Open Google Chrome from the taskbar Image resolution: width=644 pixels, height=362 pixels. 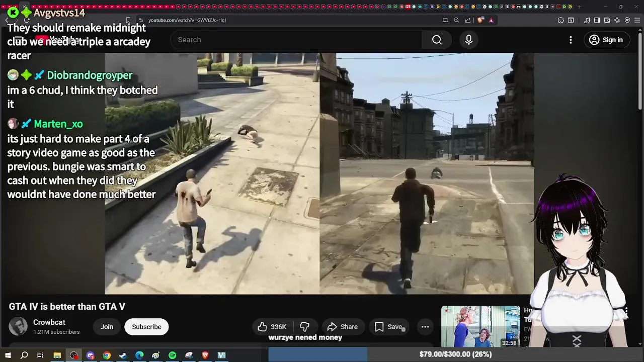(107, 355)
